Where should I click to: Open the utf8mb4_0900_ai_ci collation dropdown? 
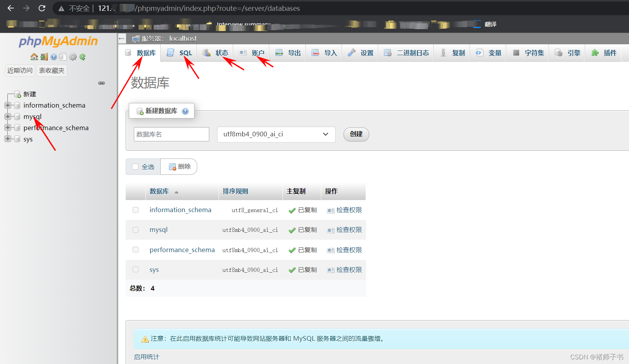tap(276, 134)
